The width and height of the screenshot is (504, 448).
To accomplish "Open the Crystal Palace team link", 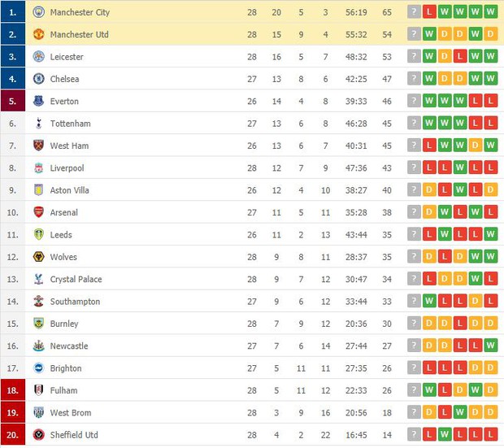I will coord(76,280).
